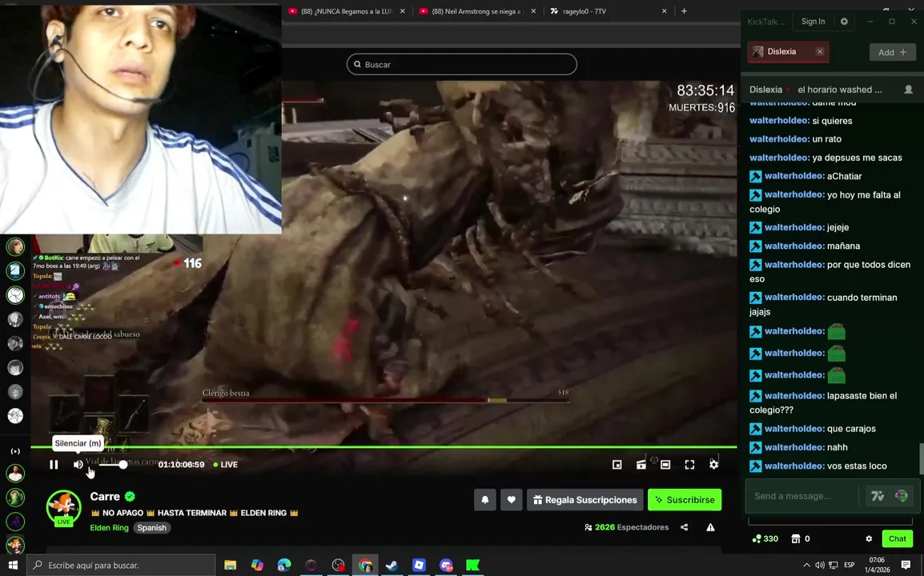
Task: Report stream using warning triangle icon
Action: coord(711,527)
